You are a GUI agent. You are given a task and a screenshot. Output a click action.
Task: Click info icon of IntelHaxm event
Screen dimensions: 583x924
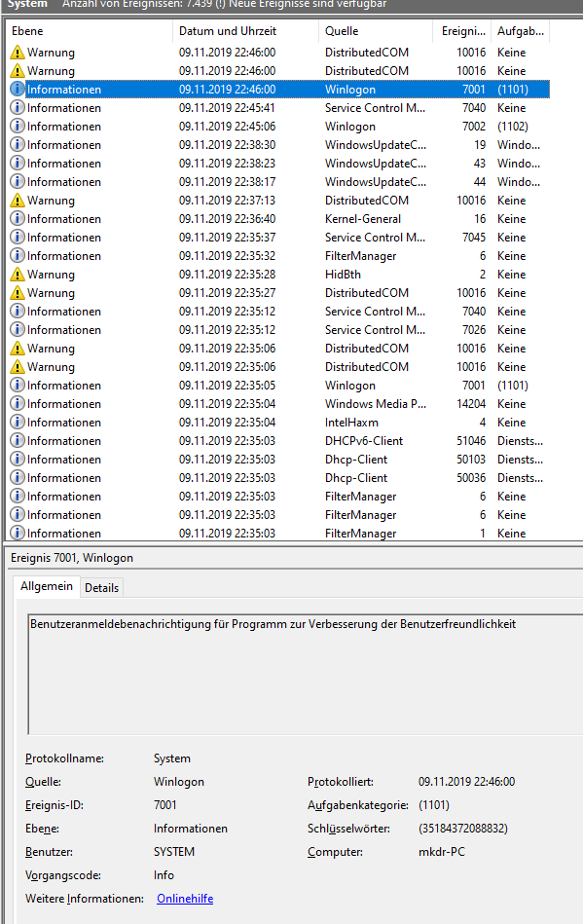18,422
